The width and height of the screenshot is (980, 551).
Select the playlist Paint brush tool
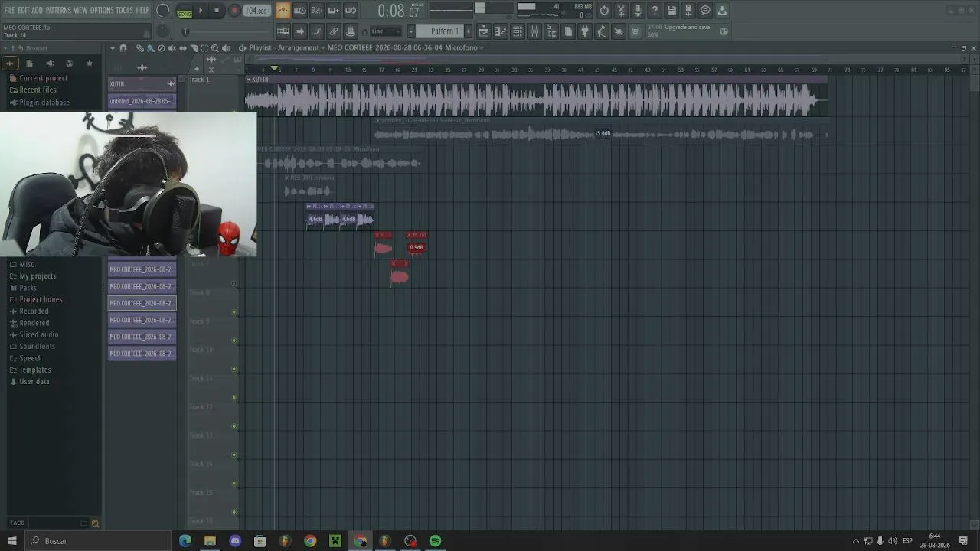click(x=150, y=48)
